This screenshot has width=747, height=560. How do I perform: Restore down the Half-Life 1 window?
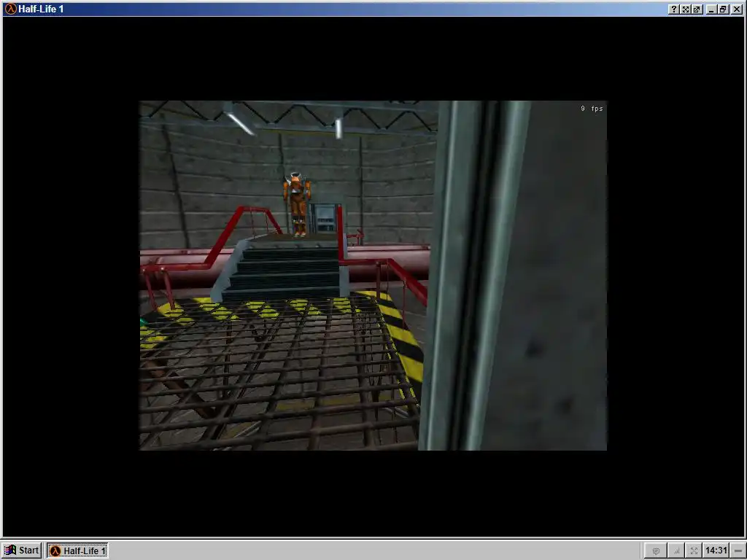pyautogui.click(x=723, y=9)
